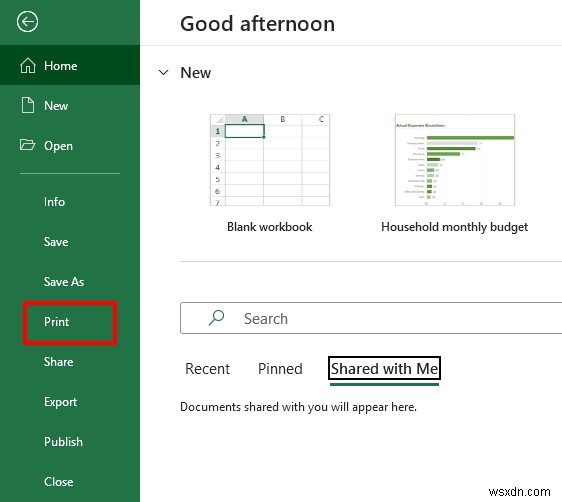Collapse the New section chevron

coord(163,72)
